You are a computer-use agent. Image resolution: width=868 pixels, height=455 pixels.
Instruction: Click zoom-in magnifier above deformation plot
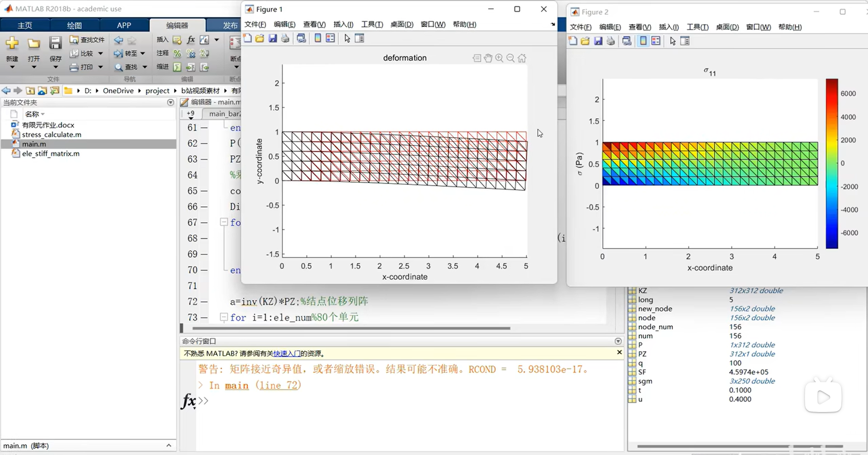499,58
